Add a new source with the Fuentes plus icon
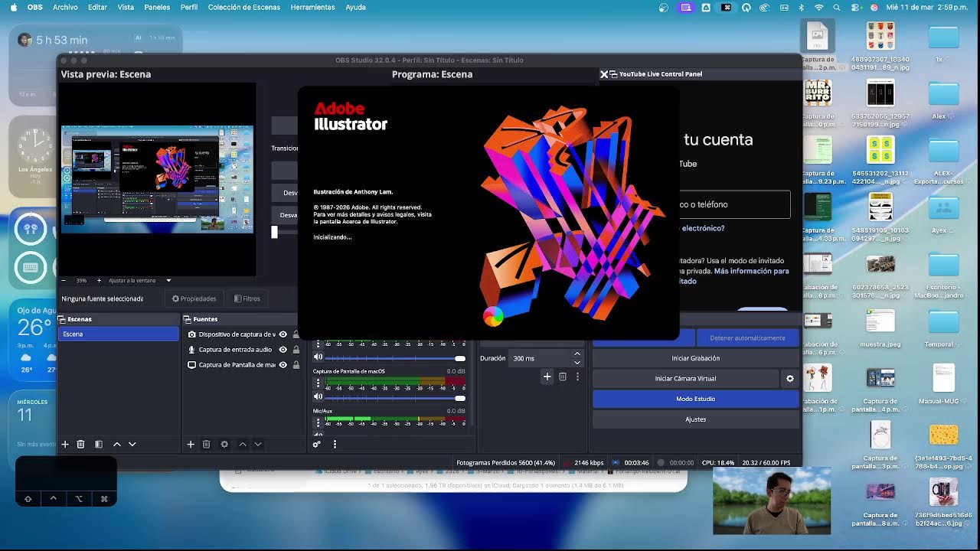Screen dimensions: 980x551 pos(191,444)
